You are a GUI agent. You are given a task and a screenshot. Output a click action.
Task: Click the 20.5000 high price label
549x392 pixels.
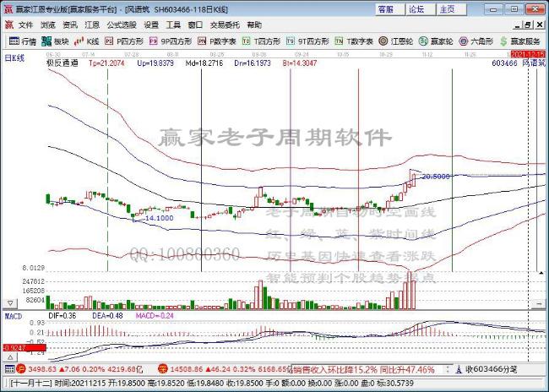click(x=436, y=177)
